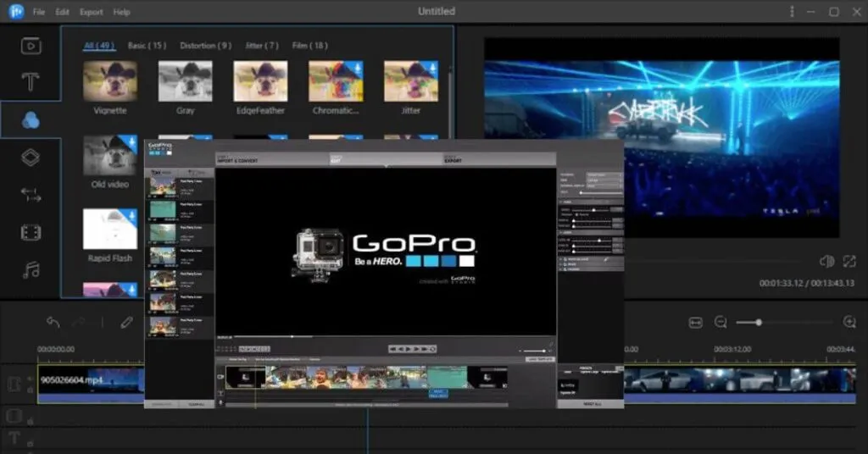Select the Rapid Flash filter thumbnail
The height and width of the screenshot is (454, 868).
click(110, 229)
